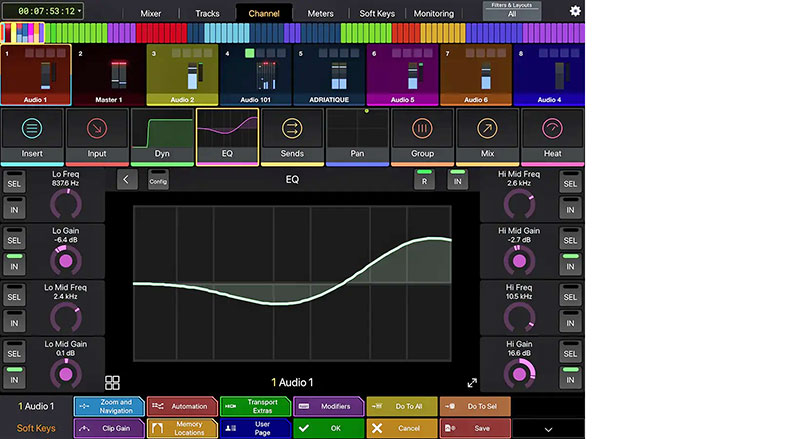Switch to the Soft Keys tab
800x439 pixels.
click(x=377, y=13)
